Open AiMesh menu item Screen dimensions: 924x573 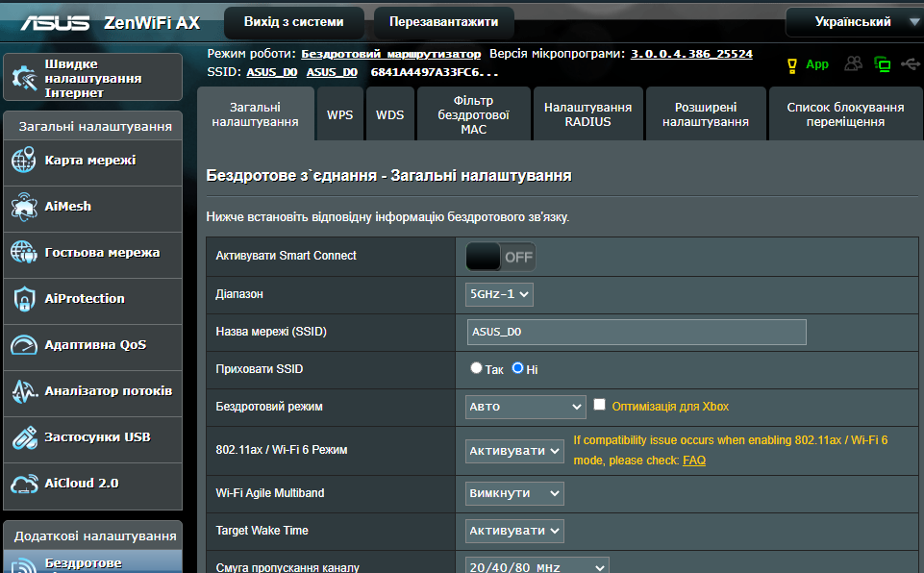click(x=92, y=210)
